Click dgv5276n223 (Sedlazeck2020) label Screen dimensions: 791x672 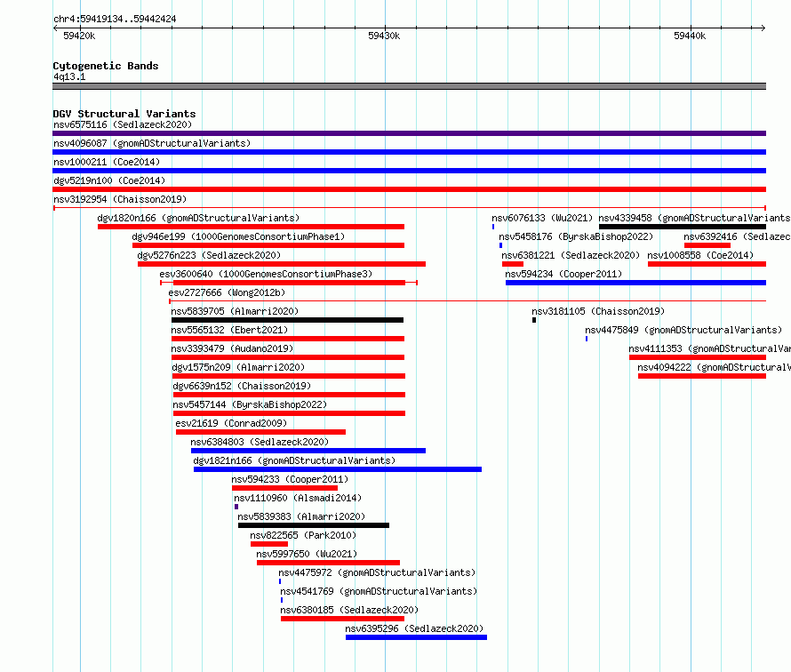coord(209,255)
